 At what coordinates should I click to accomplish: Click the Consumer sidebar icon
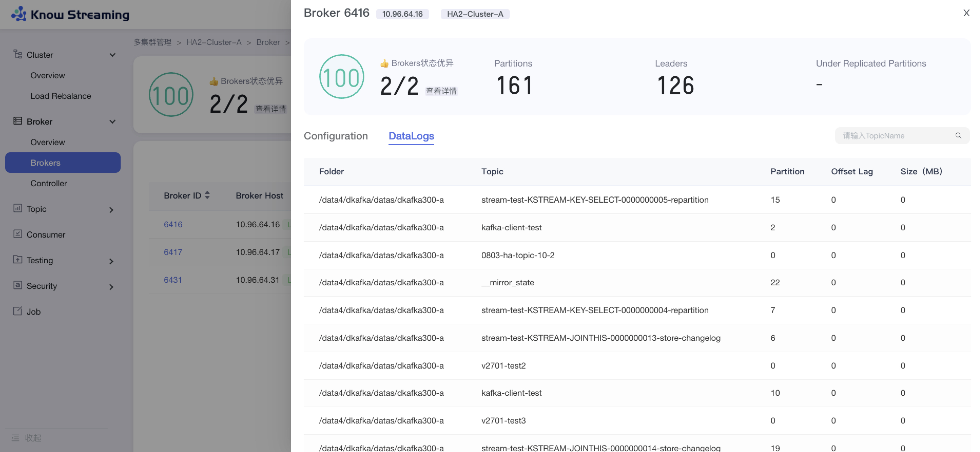17,234
